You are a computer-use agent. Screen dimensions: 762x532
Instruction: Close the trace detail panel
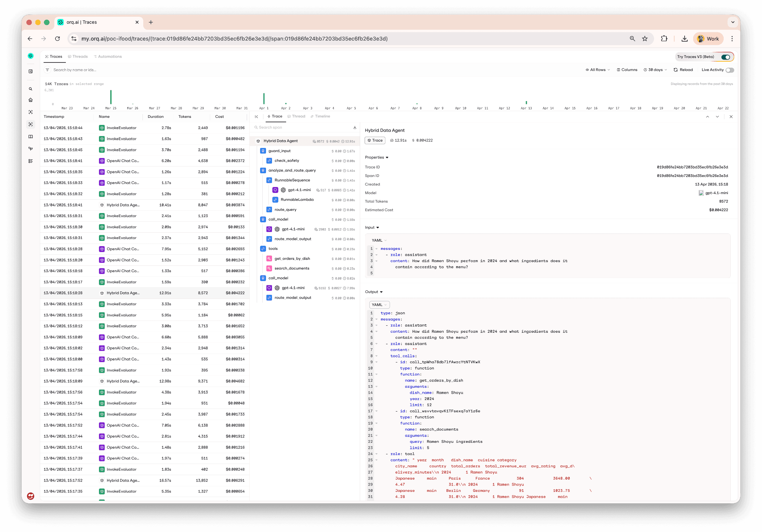coord(731,117)
